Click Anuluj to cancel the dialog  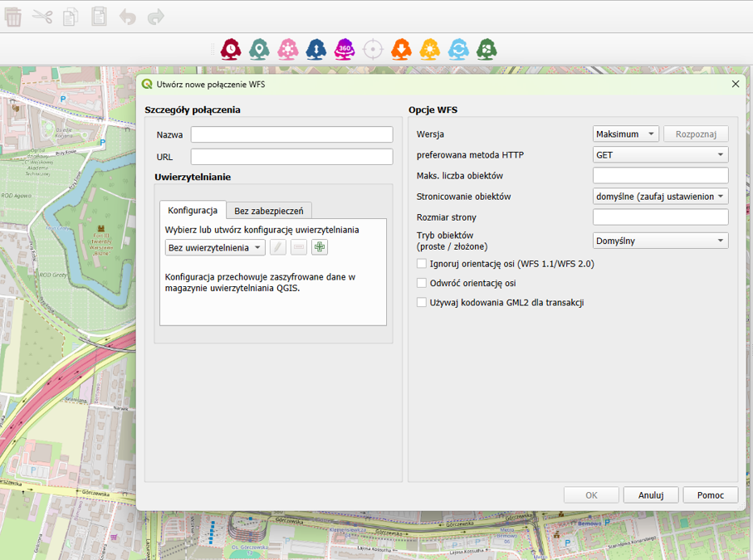tap(651, 494)
